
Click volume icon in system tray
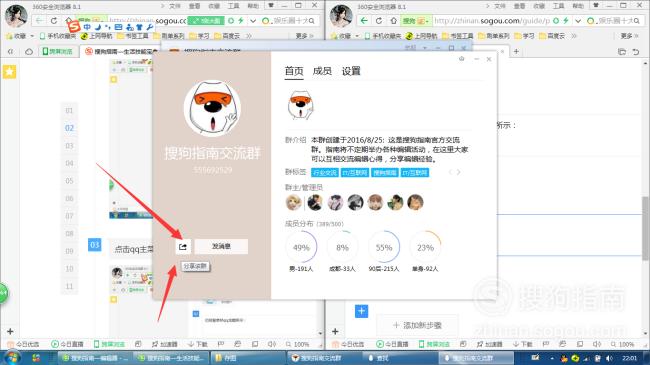point(609,358)
